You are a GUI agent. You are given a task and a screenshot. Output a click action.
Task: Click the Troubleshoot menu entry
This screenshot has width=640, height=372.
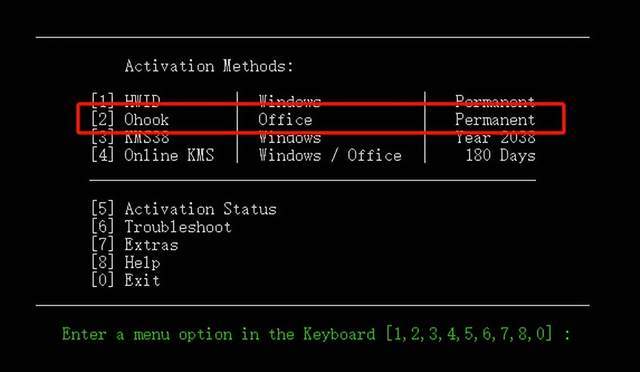click(178, 227)
